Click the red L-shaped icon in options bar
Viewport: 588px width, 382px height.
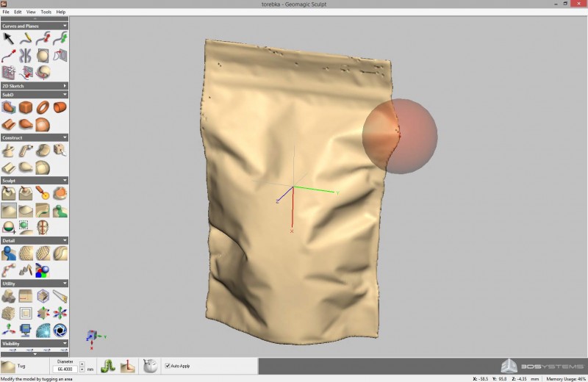[x=127, y=366]
